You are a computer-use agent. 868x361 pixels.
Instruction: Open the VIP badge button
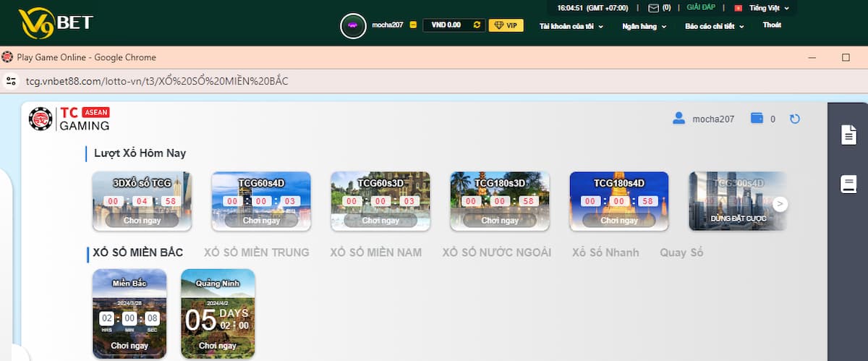(506, 25)
